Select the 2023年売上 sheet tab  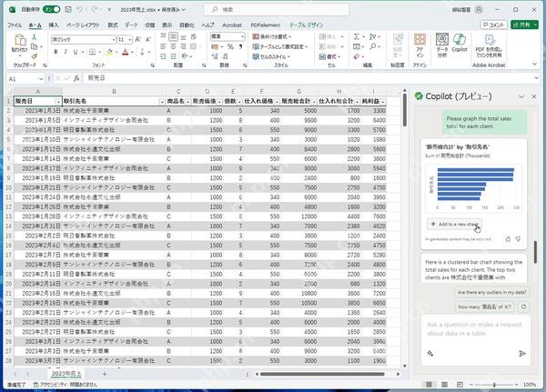pos(66,374)
